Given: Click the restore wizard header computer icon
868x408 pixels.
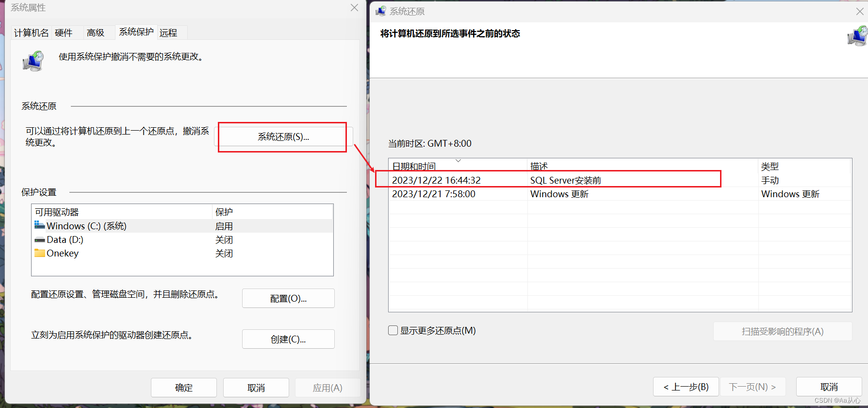Looking at the screenshot, I should point(857,36).
